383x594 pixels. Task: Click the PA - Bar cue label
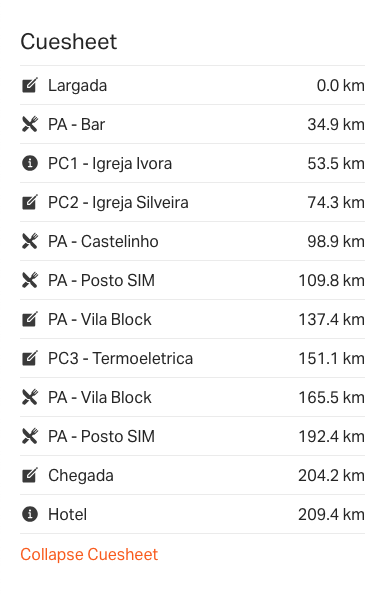(x=77, y=124)
